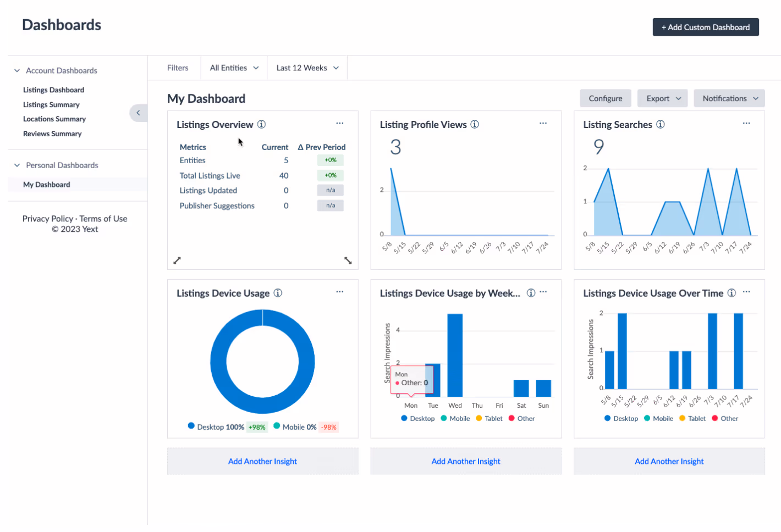Toggle Mobile legend in Device Usage by Week chart
781x532 pixels.
(x=455, y=418)
